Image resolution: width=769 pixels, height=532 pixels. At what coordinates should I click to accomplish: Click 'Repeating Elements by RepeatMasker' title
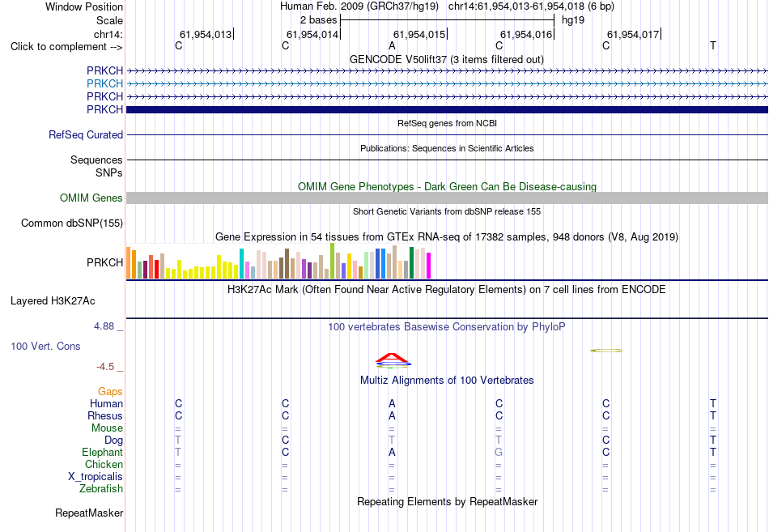447,501
